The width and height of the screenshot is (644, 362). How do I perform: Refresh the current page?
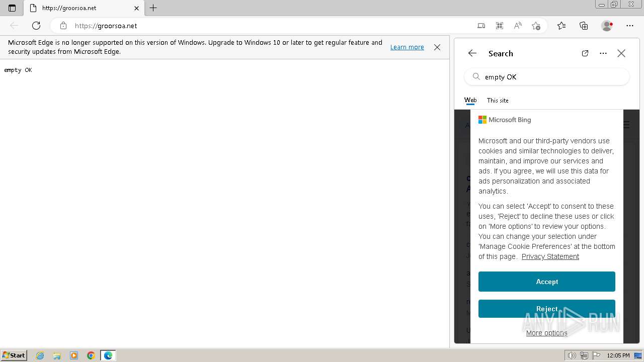click(x=36, y=26)
